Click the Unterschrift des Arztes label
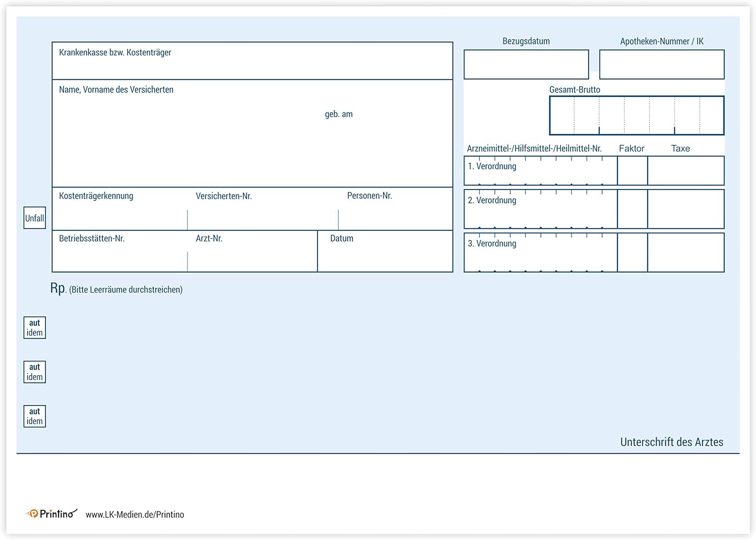Screen dimensions: 756x540 coord(672,442)
